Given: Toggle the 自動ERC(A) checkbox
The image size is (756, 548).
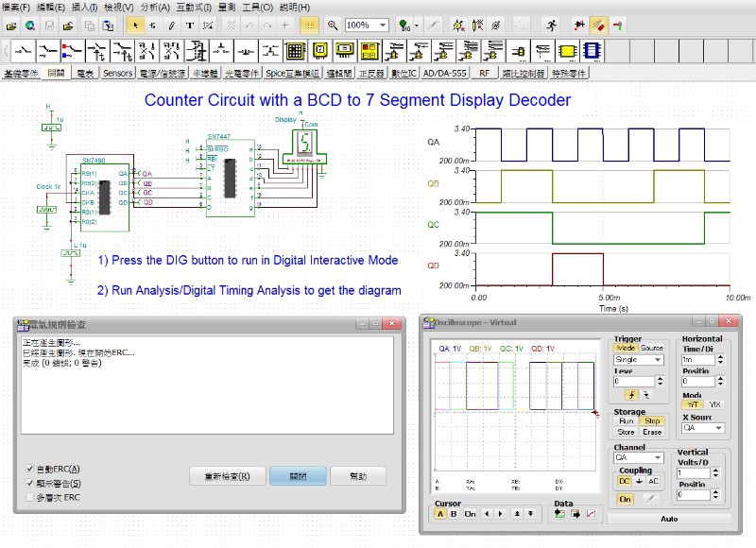Looking at the screenshot, I should (30, 469).
